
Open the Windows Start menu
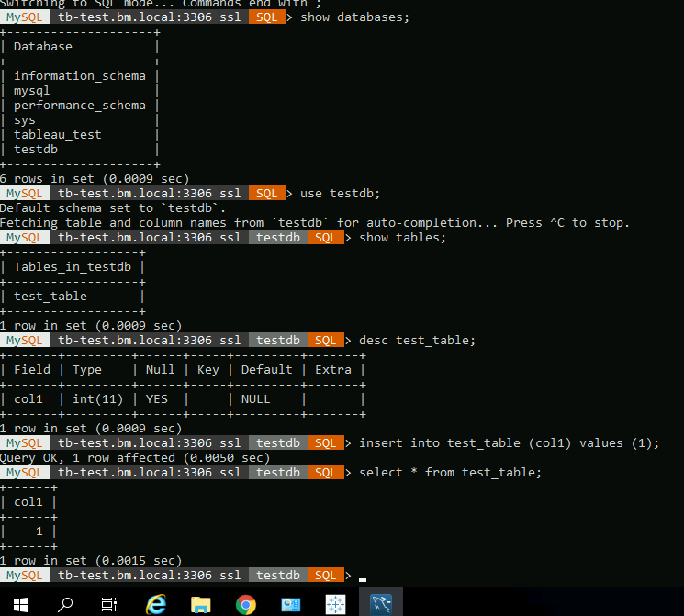click(21, 605)
